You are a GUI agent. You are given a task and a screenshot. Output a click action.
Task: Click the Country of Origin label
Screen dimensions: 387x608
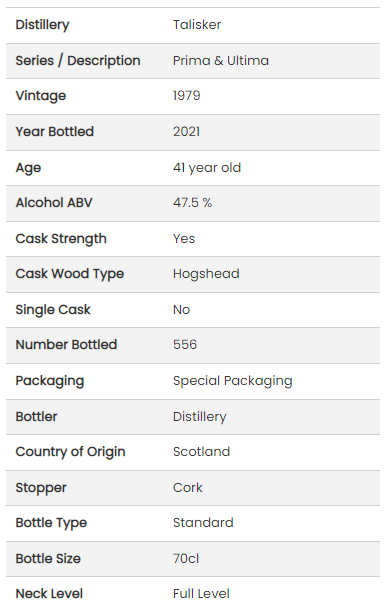click(x=70, y=452)
